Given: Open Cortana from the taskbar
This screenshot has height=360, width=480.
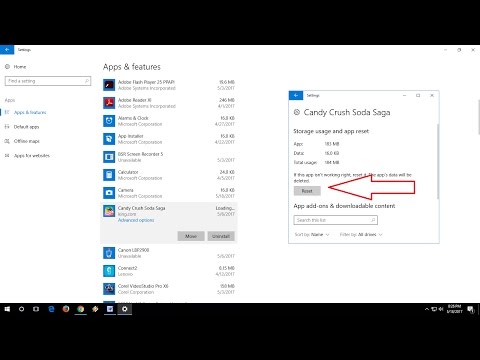Looking at the screenshot, I should click(x=21, y=309).
